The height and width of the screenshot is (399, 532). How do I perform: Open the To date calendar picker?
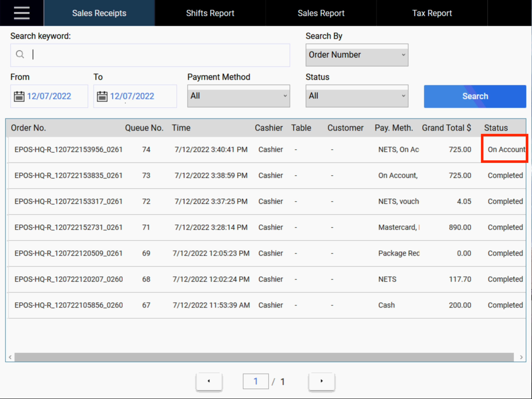(x=102, y=96)
